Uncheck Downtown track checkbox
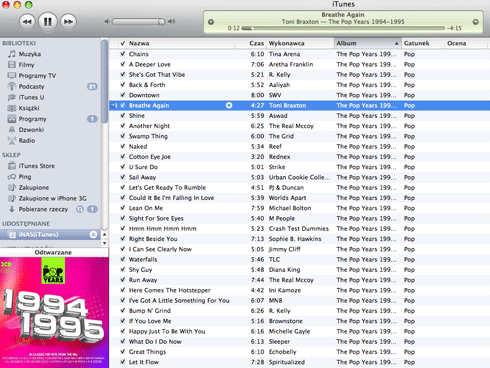The image size is (490, 368). (123, 95)
